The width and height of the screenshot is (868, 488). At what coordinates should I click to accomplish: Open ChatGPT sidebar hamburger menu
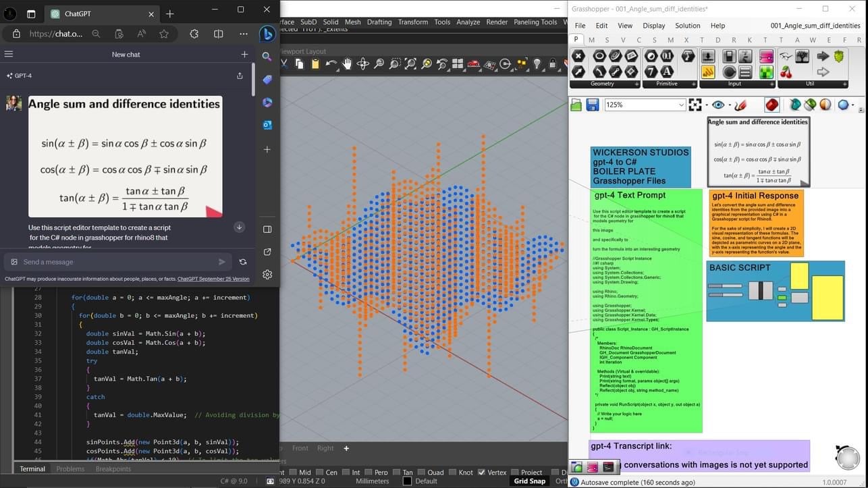(9, 54)
